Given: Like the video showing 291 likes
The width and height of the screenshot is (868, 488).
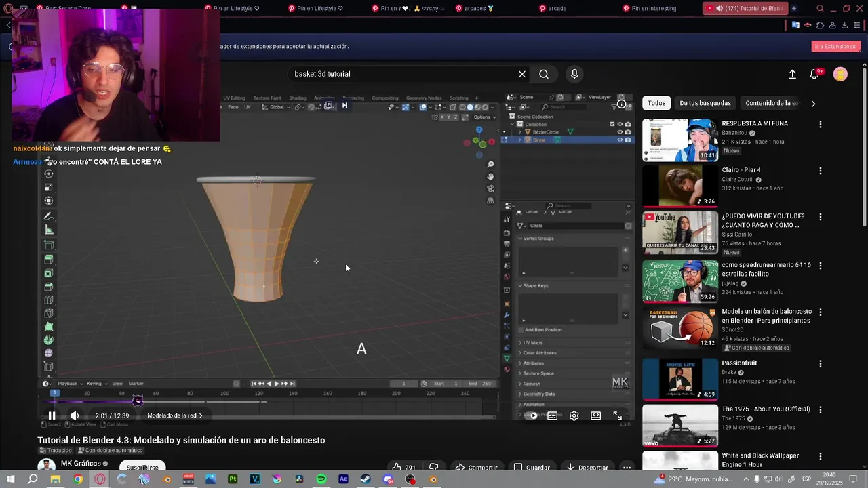Looking at the screenshot, I should click(403, 467).
